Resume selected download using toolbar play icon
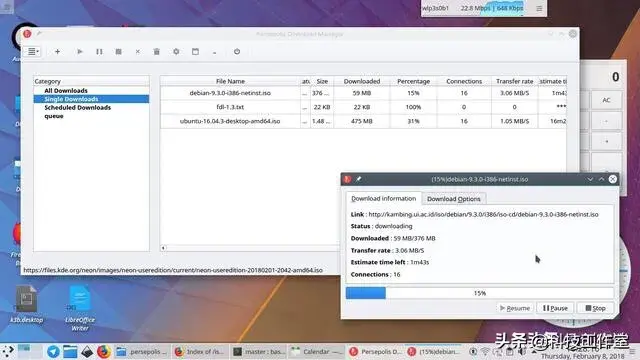640x360 pixels. click(x=80, y=52)
